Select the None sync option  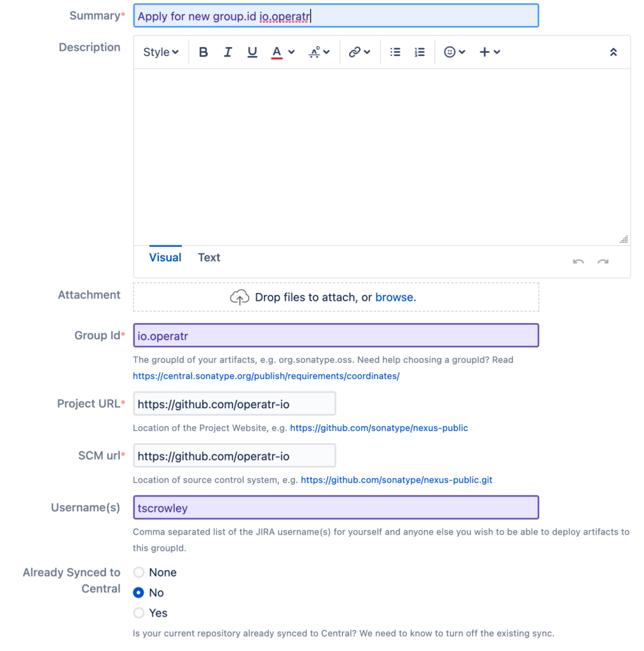point(139,572)
